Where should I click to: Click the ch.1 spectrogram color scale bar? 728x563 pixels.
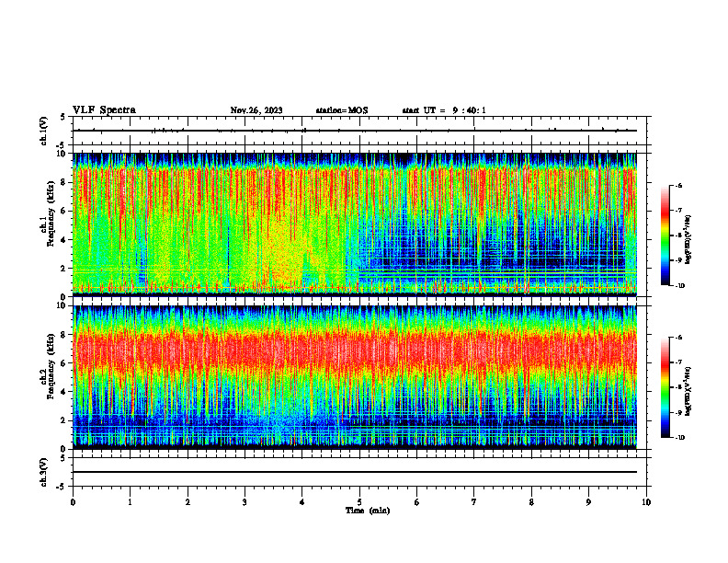(665, 236)
